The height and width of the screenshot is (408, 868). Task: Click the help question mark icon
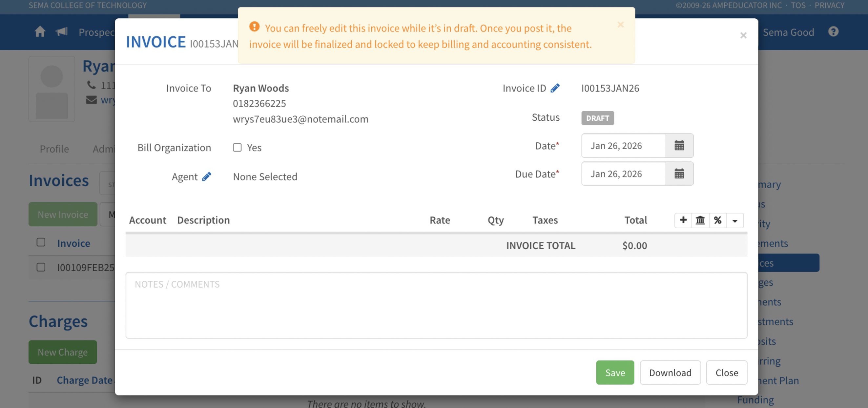(833, 32)
